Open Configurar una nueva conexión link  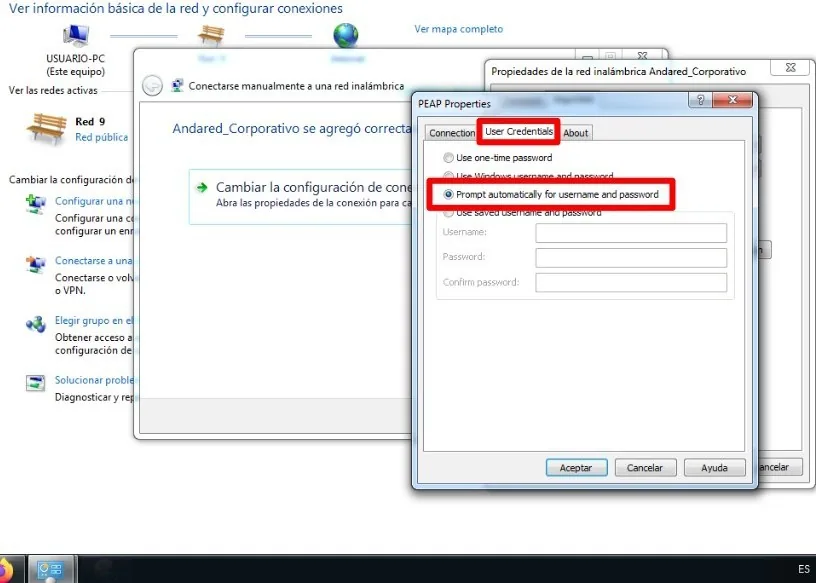(x=94, y=201)
